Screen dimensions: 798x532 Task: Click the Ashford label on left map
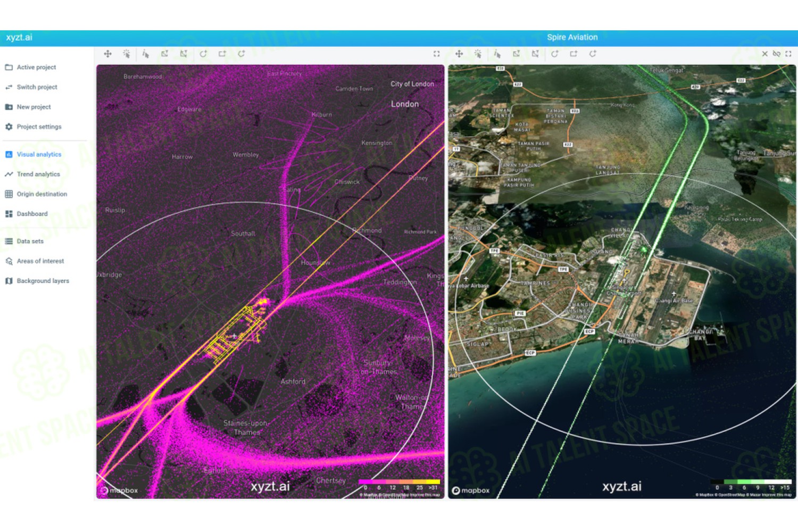tap(293, 382)
